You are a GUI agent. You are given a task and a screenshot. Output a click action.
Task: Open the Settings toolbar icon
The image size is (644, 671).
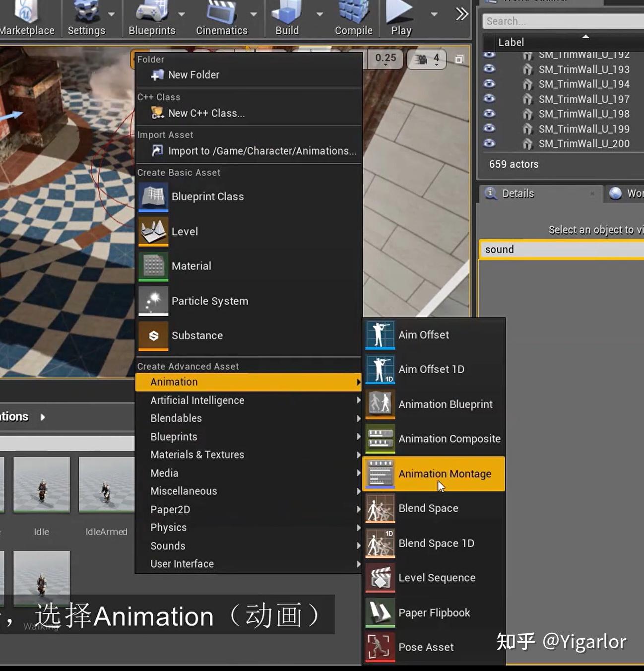[x=86, y=18]
